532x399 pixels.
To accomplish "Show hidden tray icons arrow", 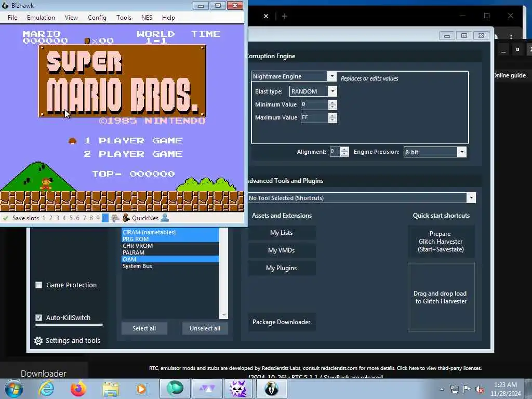I will coord(442,389).
